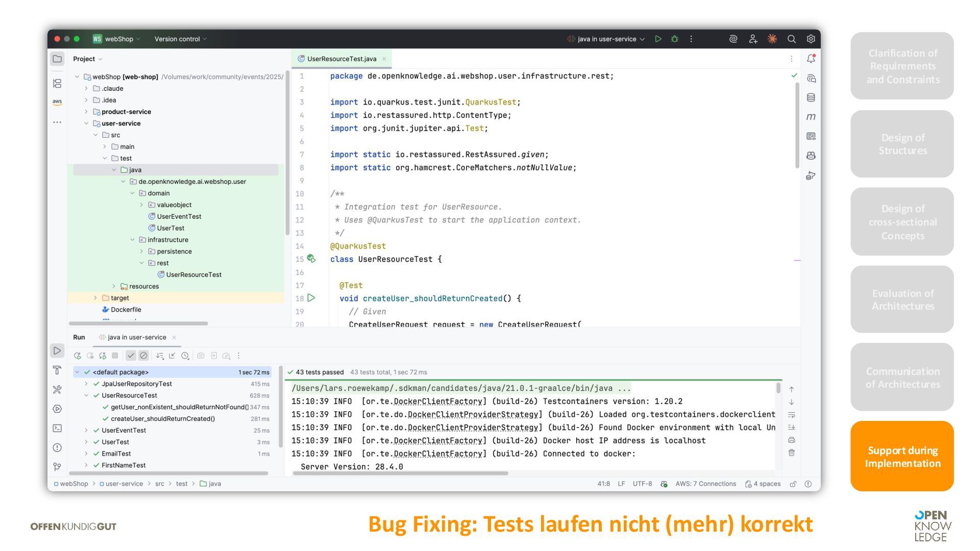Image resolution: width=980 pixels, height=551 pixels.
Task: Click the Rerun tests icon in the Run toolbar
Action: [x=78, y=356]
